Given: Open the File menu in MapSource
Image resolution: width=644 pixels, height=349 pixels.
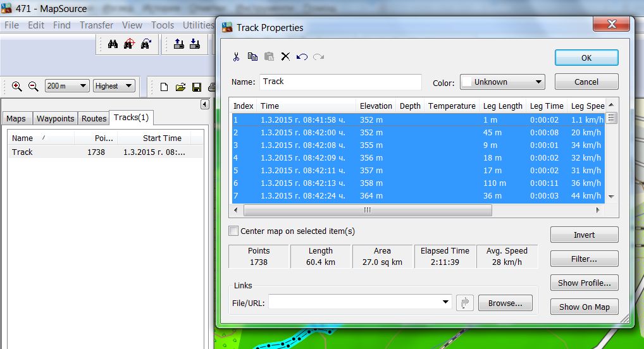Looking at the screenshot, I should 11,25.
